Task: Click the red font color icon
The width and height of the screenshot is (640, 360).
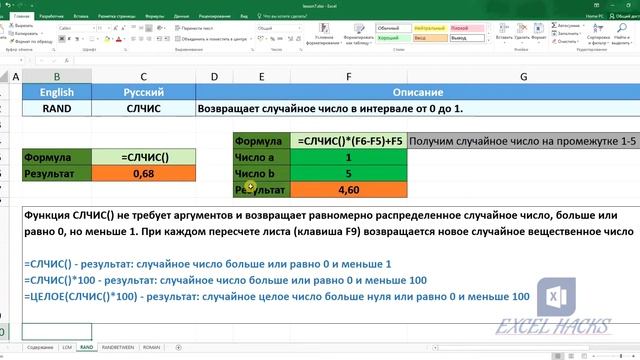Action: [119, 39]
